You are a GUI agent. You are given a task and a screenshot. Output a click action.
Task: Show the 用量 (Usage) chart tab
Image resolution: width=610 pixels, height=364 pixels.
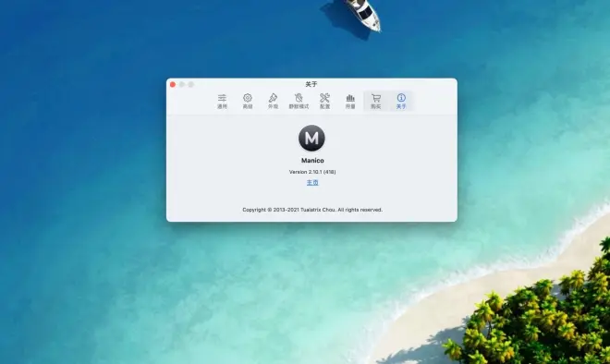point(350,101)
